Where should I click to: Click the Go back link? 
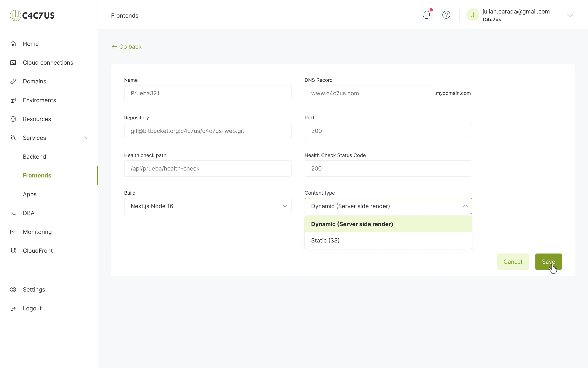(x=126, y=46)
